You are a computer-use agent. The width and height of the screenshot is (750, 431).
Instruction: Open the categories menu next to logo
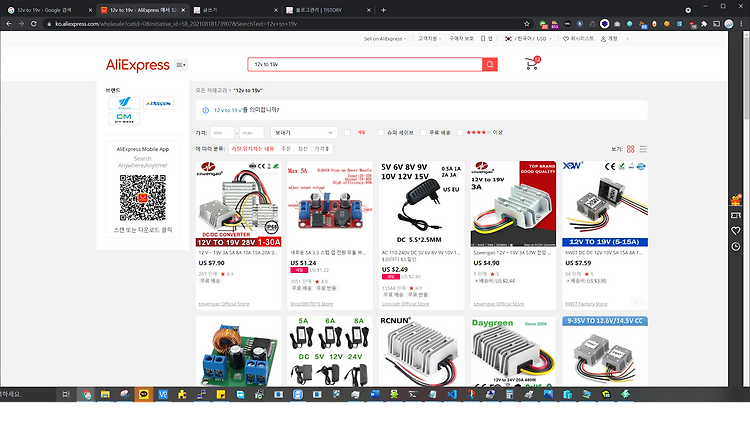click(x=181, y=65)
